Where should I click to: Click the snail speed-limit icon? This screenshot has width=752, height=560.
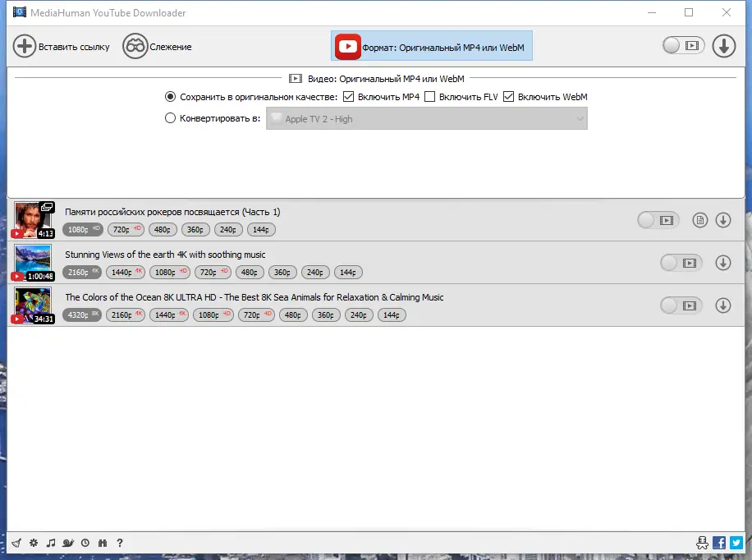67,543
